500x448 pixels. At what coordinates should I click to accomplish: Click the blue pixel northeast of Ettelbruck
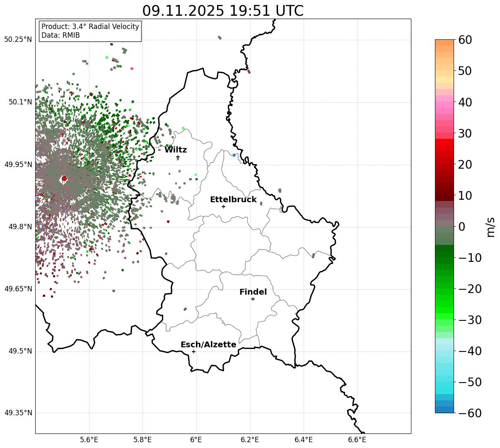[x=234, y=155]
